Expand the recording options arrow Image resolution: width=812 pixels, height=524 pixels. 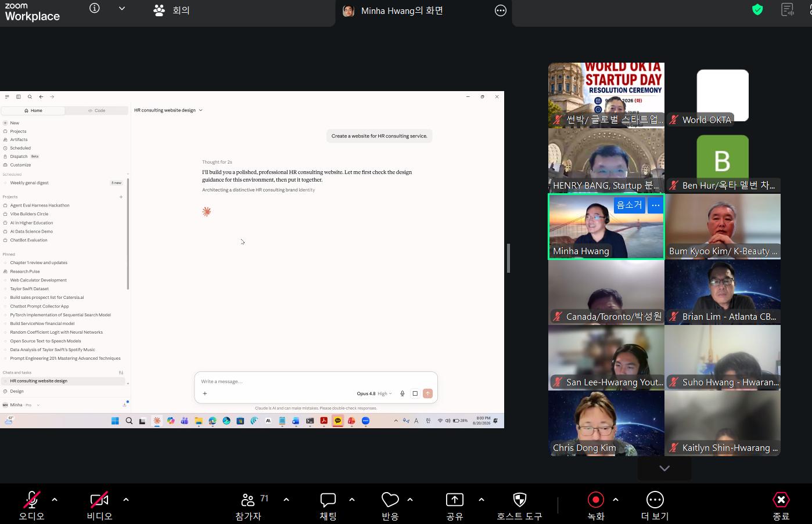616,499
